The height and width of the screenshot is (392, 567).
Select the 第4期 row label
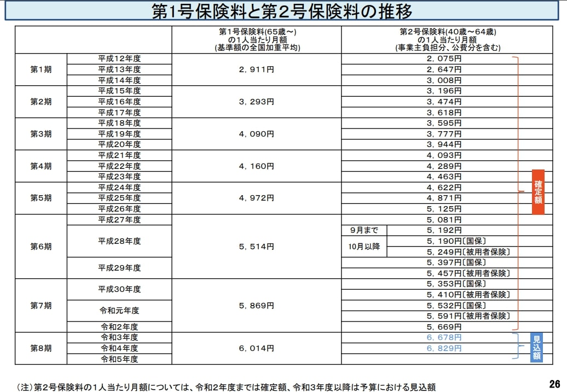[x=41, y=166]
